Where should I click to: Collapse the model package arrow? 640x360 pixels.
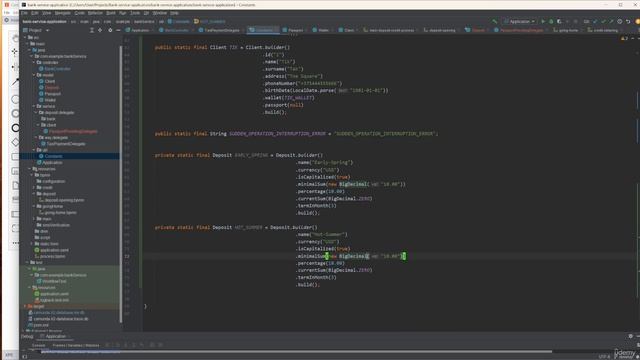(x=34, y=75)
